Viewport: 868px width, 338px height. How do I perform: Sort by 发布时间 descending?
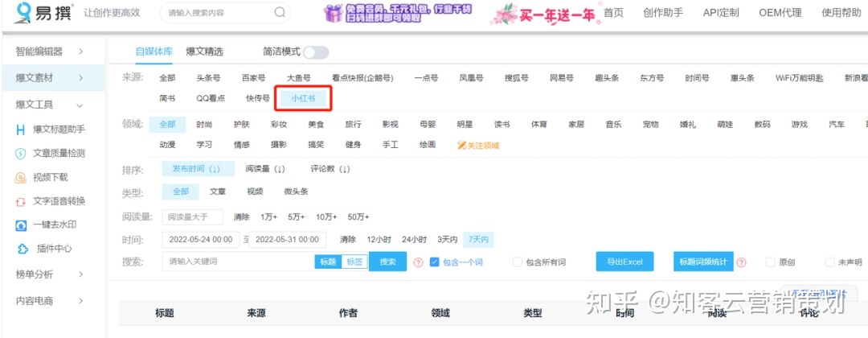[x=199, y=169]
